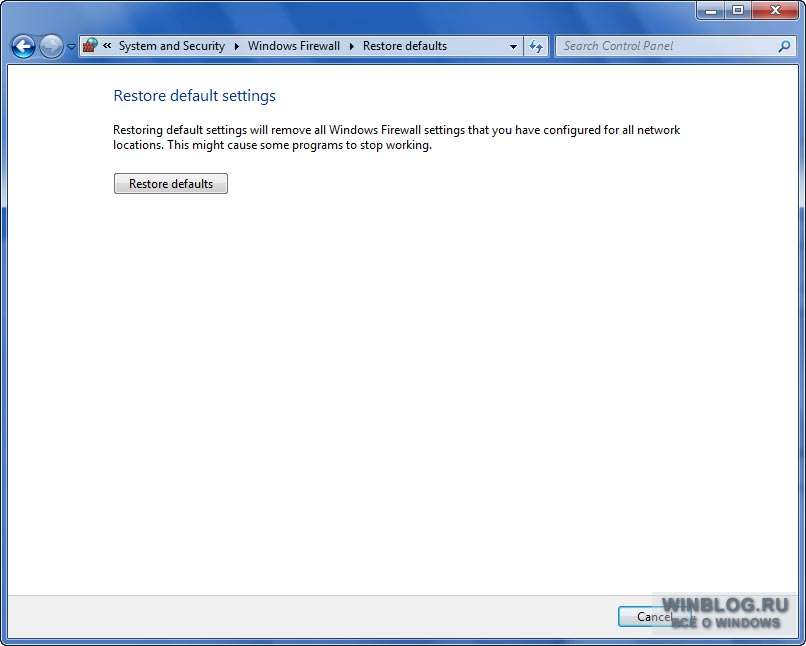This screenshot has height=646, width=806.
Task: Click the Cancel button
Action: click(x=654, y=616)
